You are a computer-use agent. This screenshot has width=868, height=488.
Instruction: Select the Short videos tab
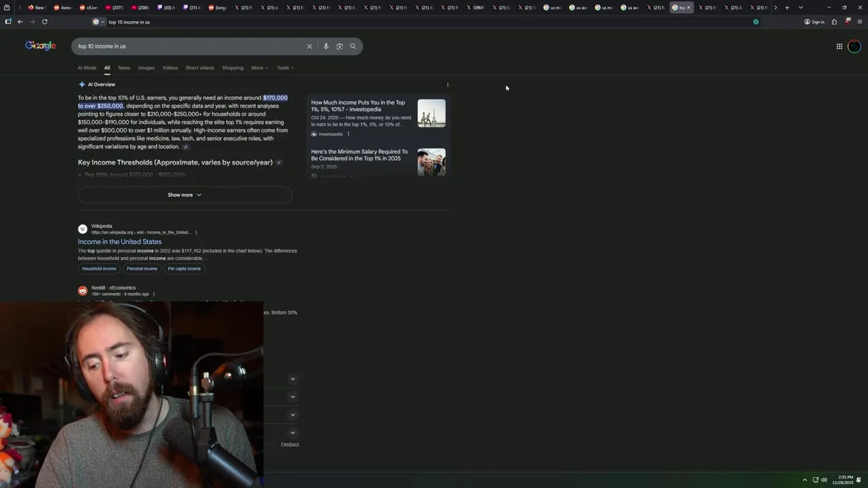200,68
